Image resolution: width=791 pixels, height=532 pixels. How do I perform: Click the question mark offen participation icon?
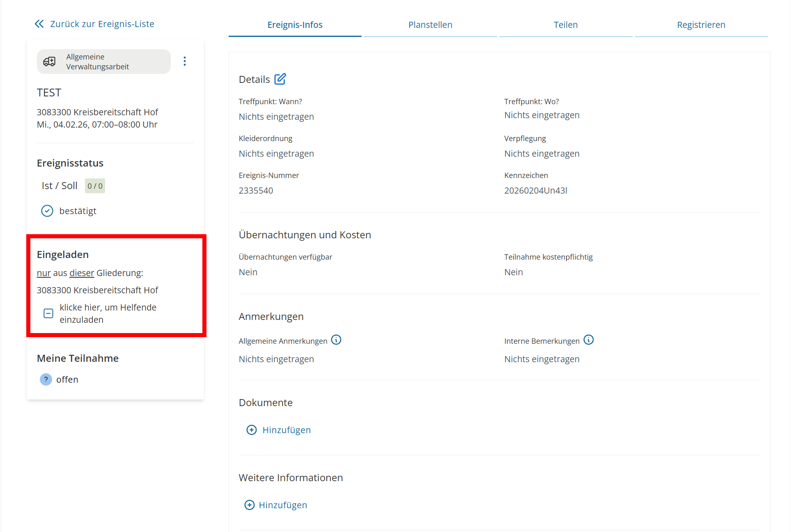46,379
